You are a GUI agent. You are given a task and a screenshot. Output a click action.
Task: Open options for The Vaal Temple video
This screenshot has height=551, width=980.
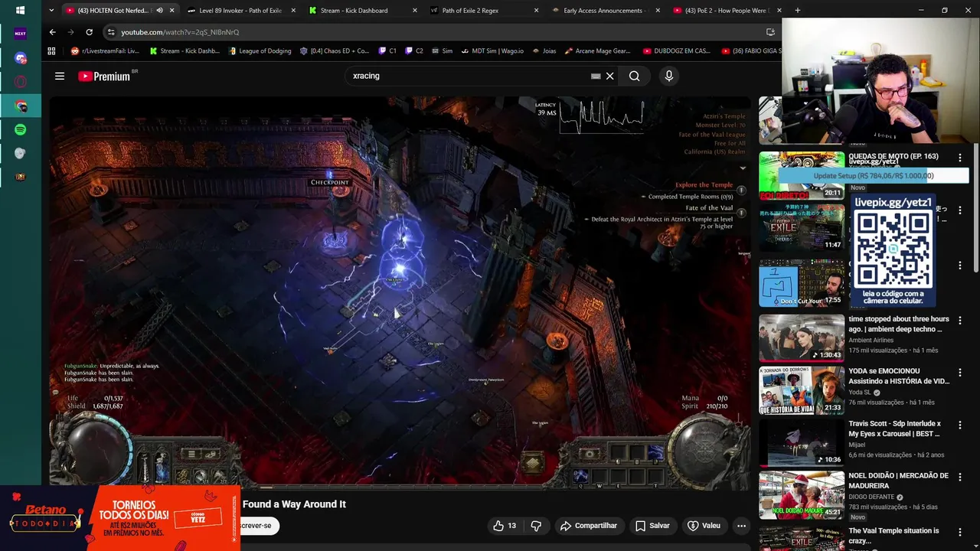pos(960,532)
